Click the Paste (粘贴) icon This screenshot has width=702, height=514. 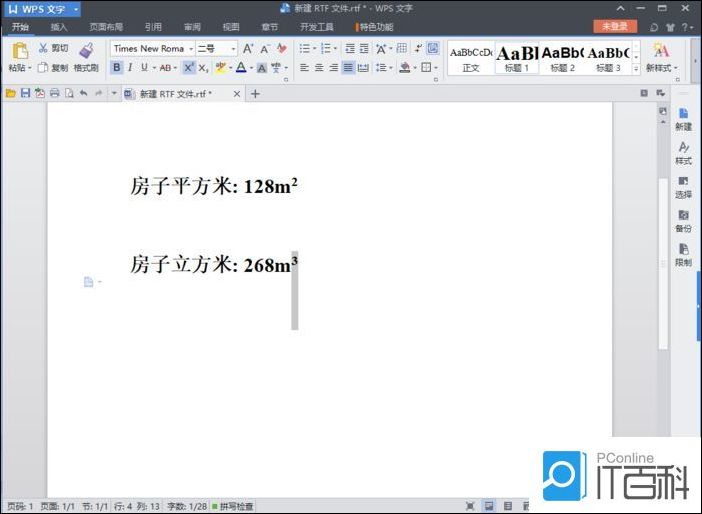tap(20, 51)
